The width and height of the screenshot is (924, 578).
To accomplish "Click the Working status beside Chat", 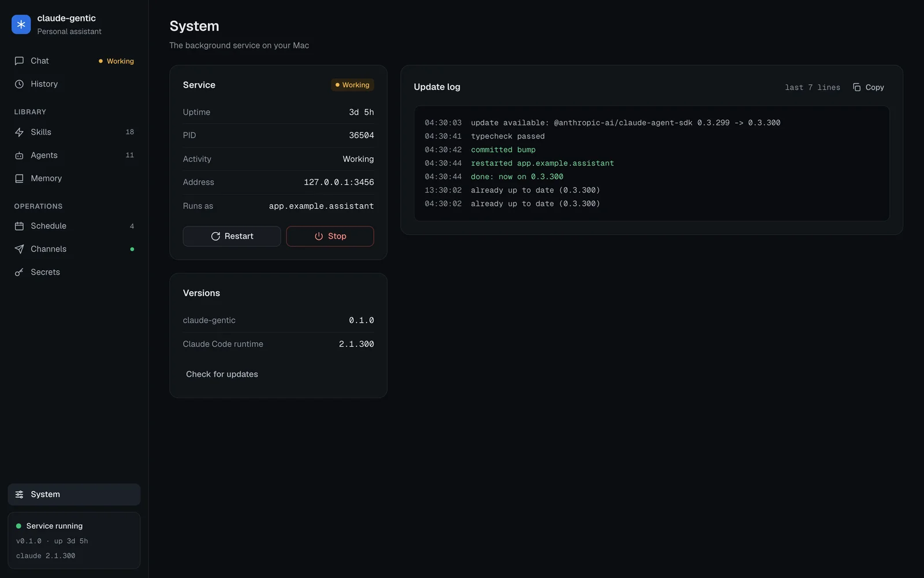I will 116,61.
